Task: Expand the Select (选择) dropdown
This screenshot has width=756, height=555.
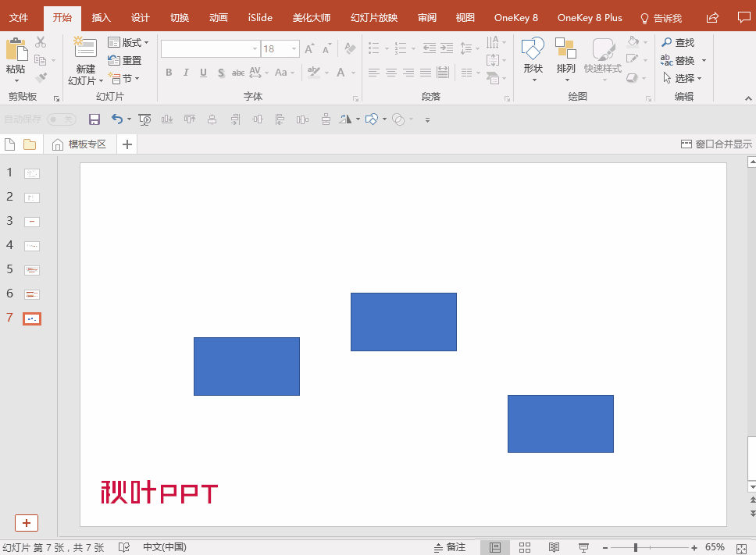Action: click(683, 78)
